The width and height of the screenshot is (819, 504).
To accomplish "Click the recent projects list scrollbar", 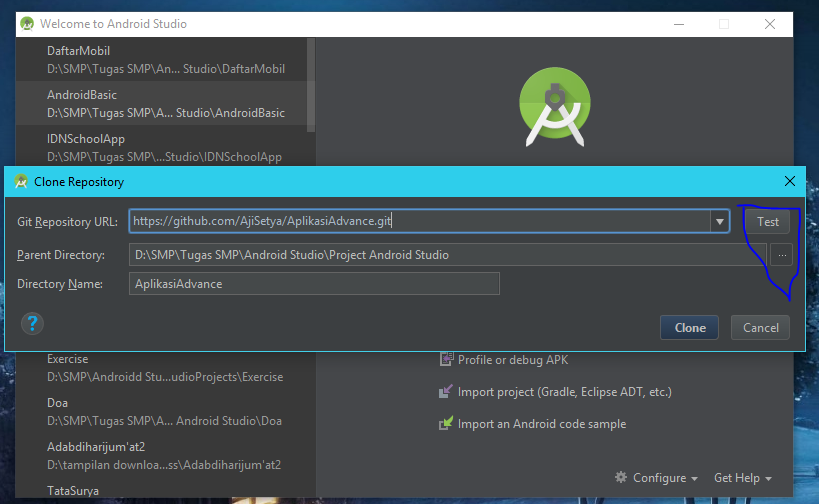I will (x=311, y=85).
